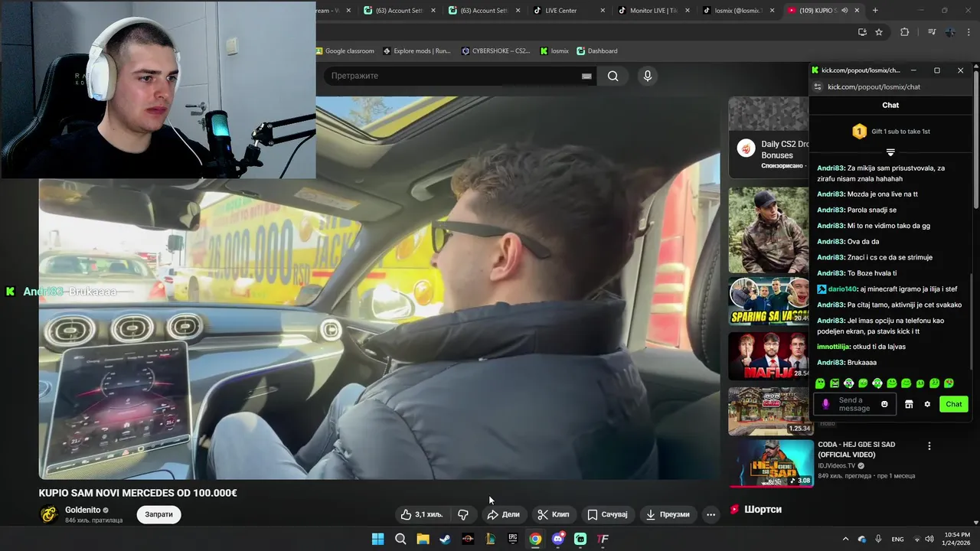Screen dimensions: 980x551
Task: Open the Шортси shorts section heading
Action: tap(763, 509)
